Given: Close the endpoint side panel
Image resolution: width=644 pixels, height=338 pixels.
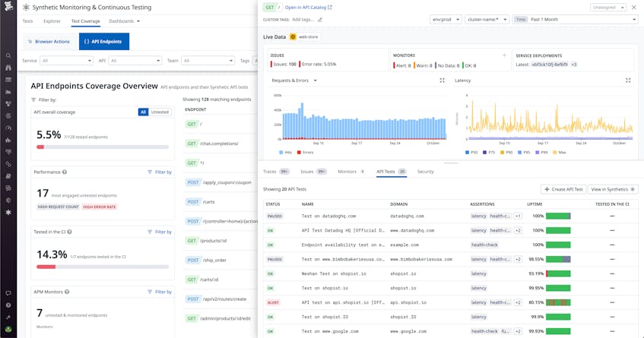Looking at the screenshot, I should tap(633, 8).
